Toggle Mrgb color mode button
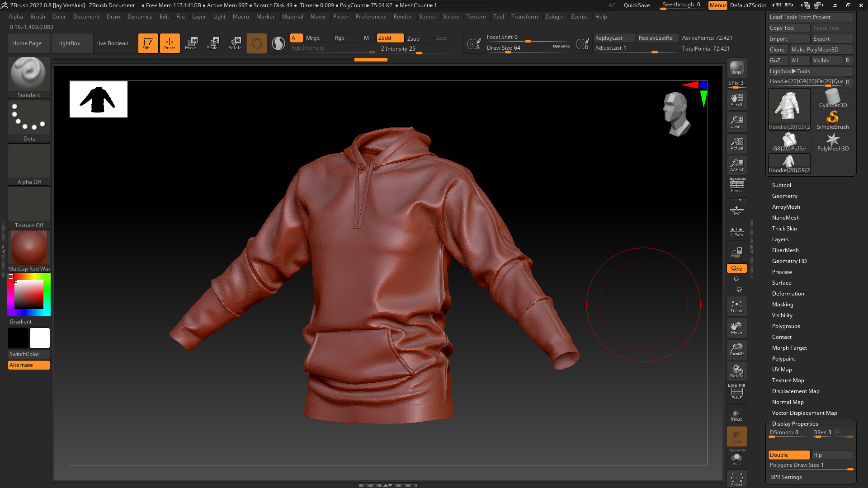This screenshot has width=868, height=488. point(312,38)
